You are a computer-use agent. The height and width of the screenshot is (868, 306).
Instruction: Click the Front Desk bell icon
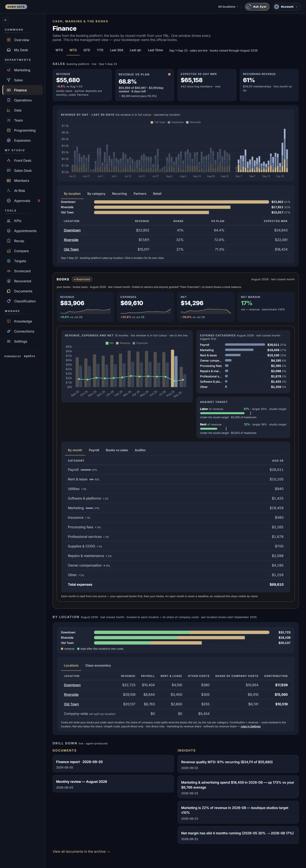coord(9,160)
